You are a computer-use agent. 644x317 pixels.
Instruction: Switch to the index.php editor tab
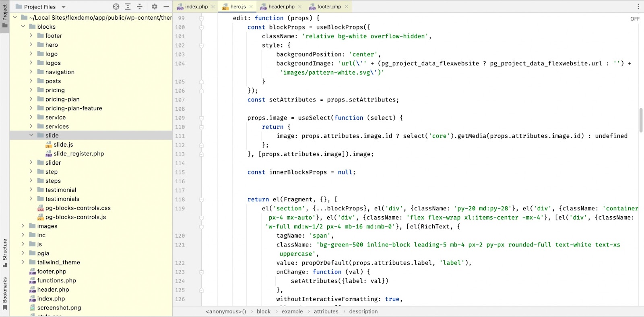[x=196, y=6]
